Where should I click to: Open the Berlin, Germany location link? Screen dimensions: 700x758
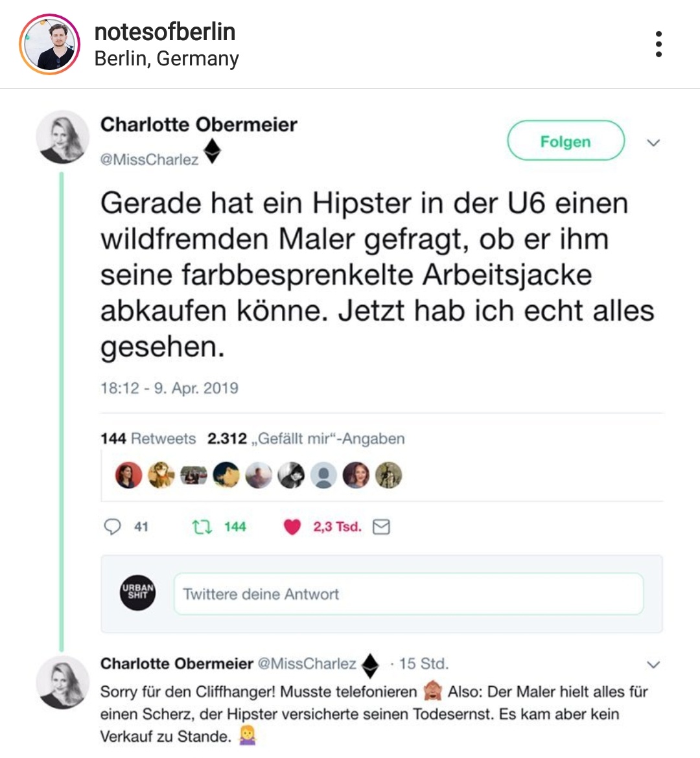[x=167, y=59]
